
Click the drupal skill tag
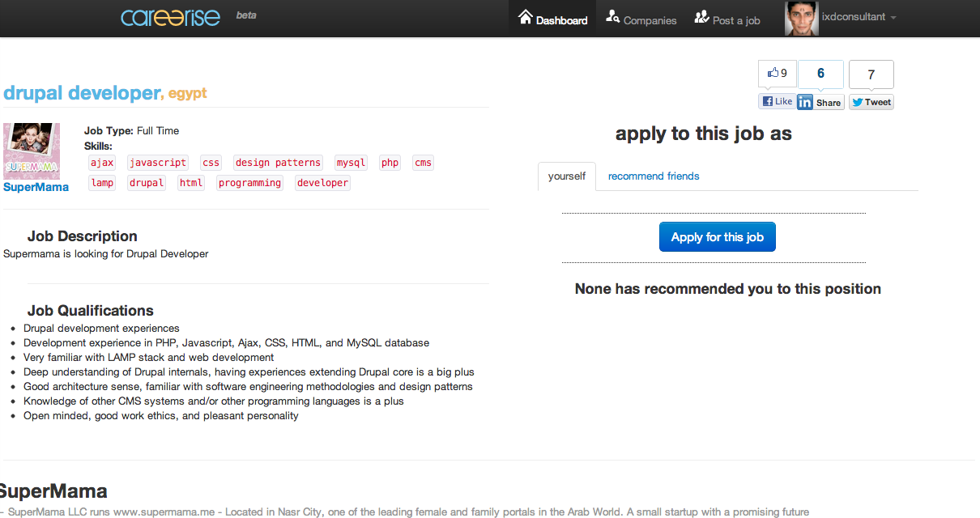coord(147,183)
